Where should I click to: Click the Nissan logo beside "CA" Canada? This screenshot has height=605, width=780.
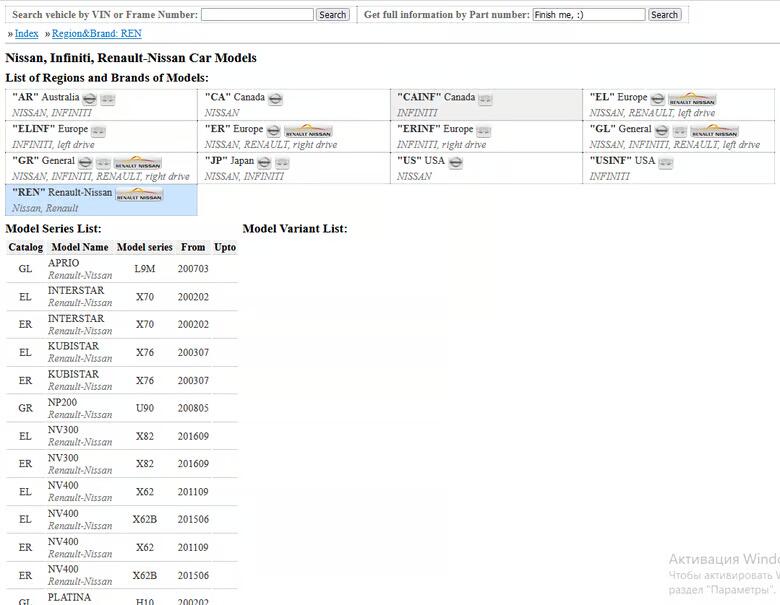[275, 99]
